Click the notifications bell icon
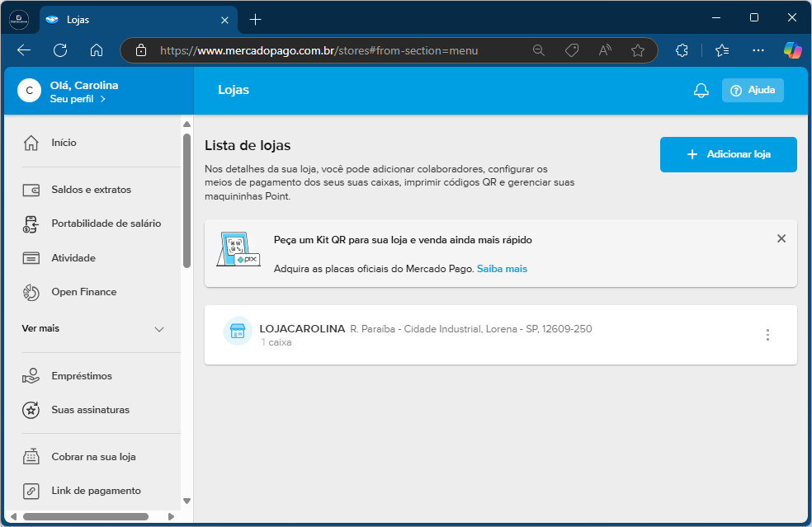The image size is (812, 527). coord(701,91)
